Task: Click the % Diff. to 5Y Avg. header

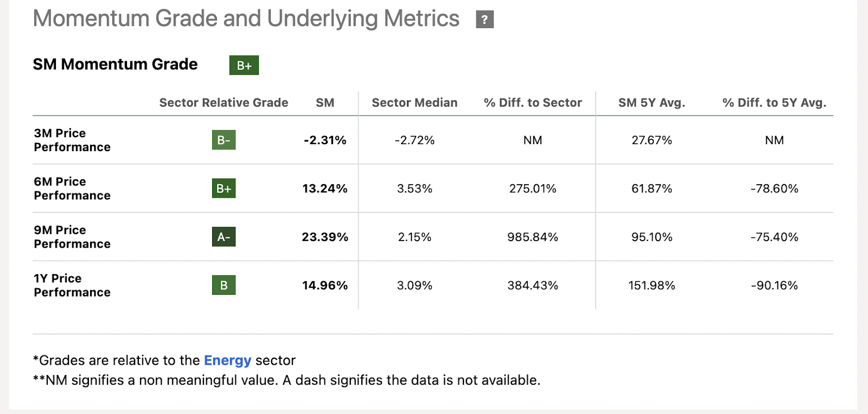Action: click(774, 103)
